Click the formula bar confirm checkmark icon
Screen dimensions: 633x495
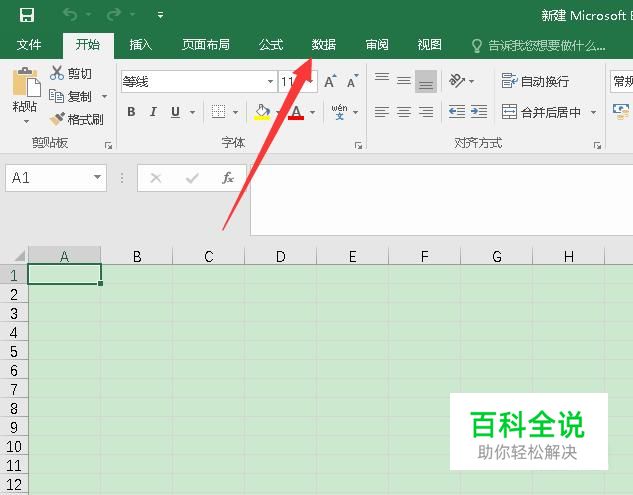click(192, 178)
